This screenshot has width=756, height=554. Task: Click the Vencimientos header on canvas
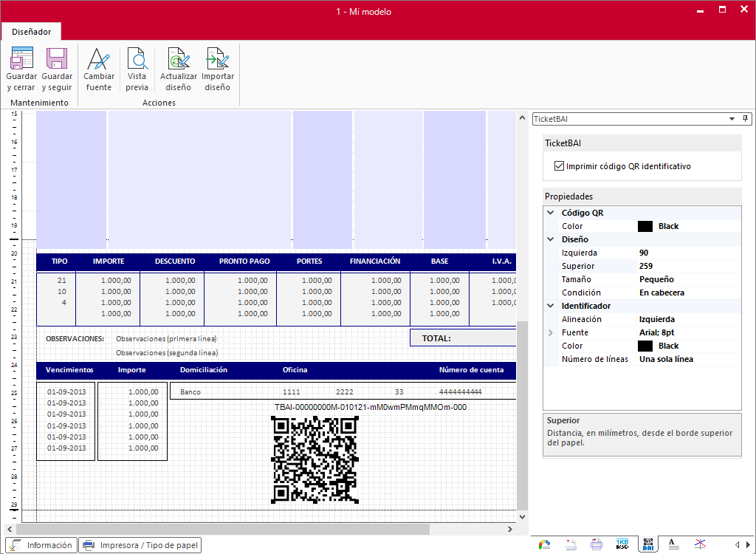[x=69, y=370]
